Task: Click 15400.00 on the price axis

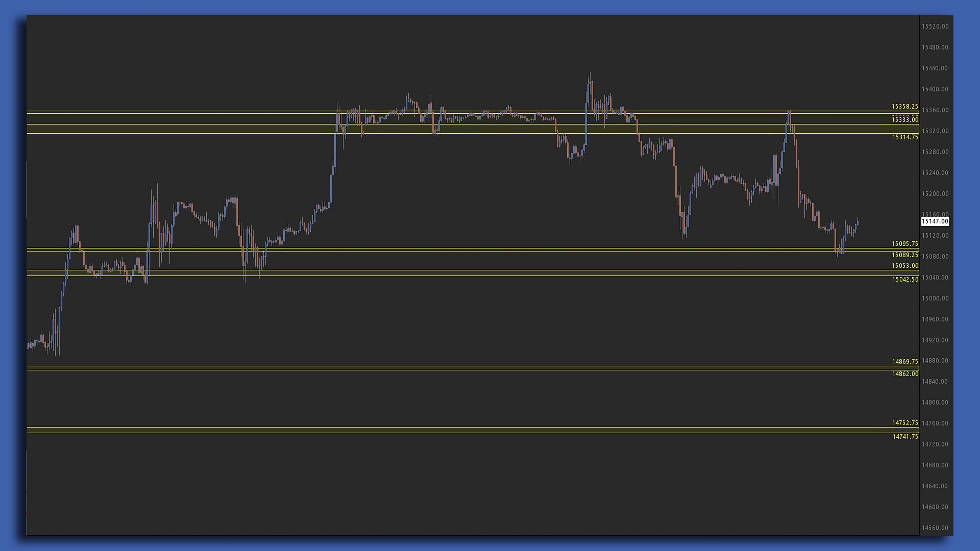Action: (x=935, y=89)
